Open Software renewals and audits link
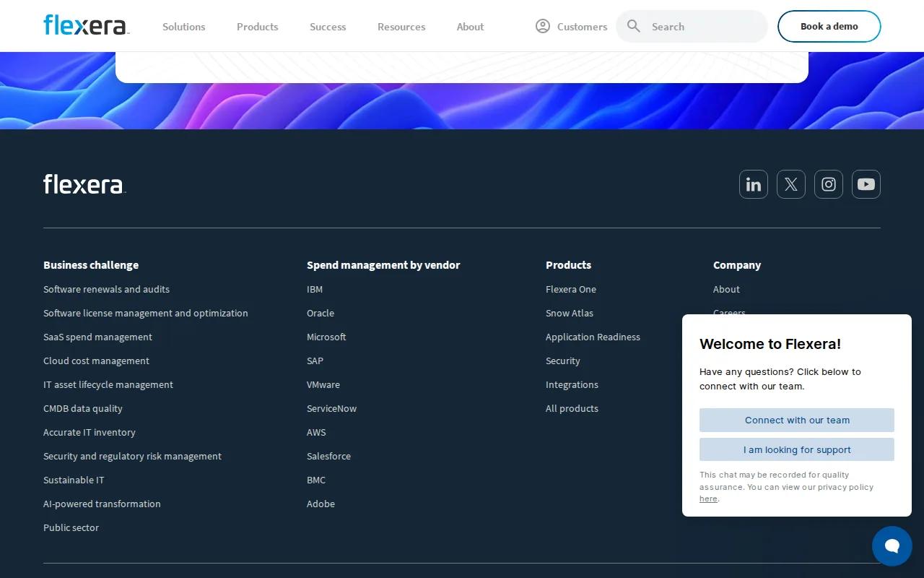Image resolution: width=924 pixels, height=578 pixels. [106, 289]
